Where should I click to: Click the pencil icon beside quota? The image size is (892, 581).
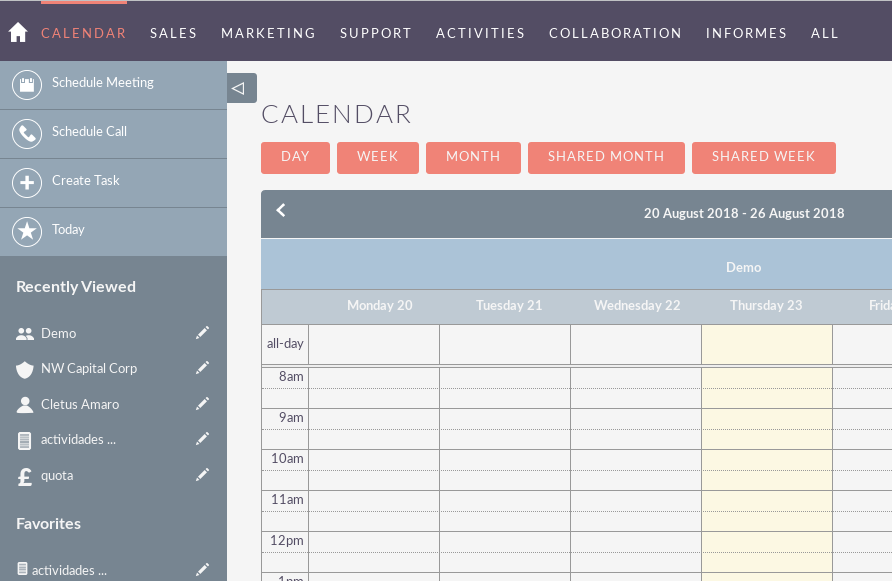(203, 475)
